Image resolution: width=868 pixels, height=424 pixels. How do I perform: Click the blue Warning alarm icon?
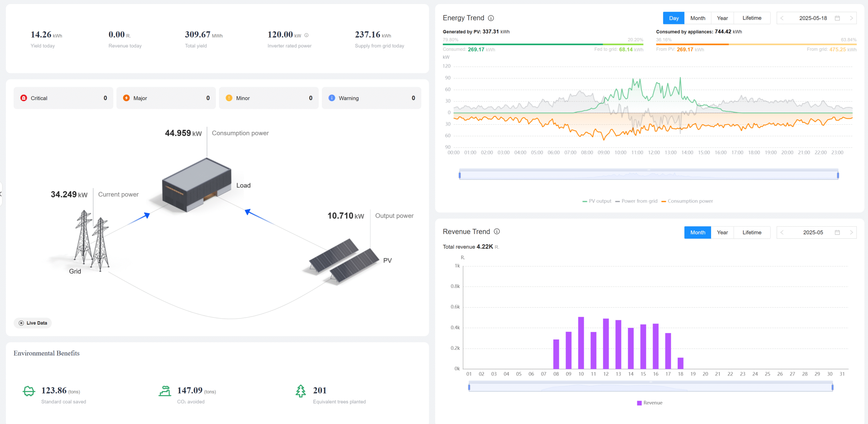332,98
